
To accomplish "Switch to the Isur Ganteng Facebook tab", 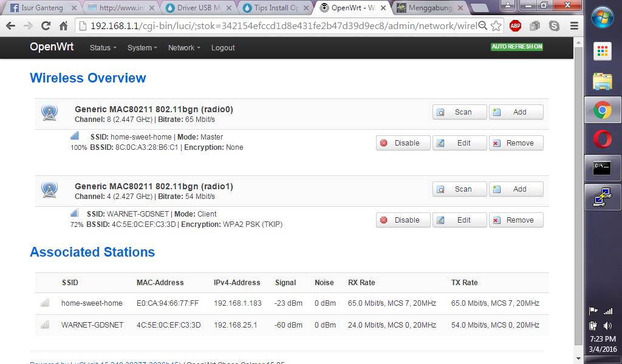I will (42, 8).
